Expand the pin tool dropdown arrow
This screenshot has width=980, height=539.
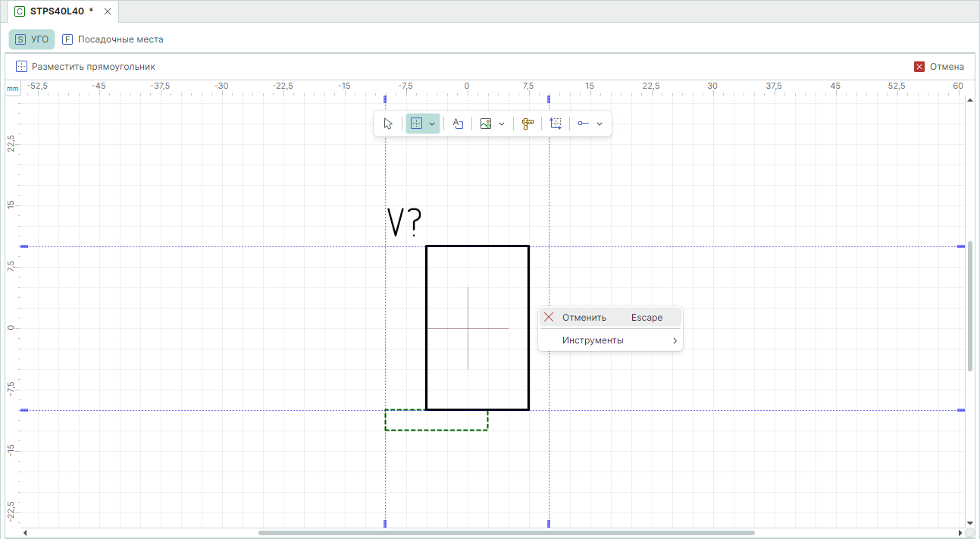pyautogui.click(x=600, y=124)
